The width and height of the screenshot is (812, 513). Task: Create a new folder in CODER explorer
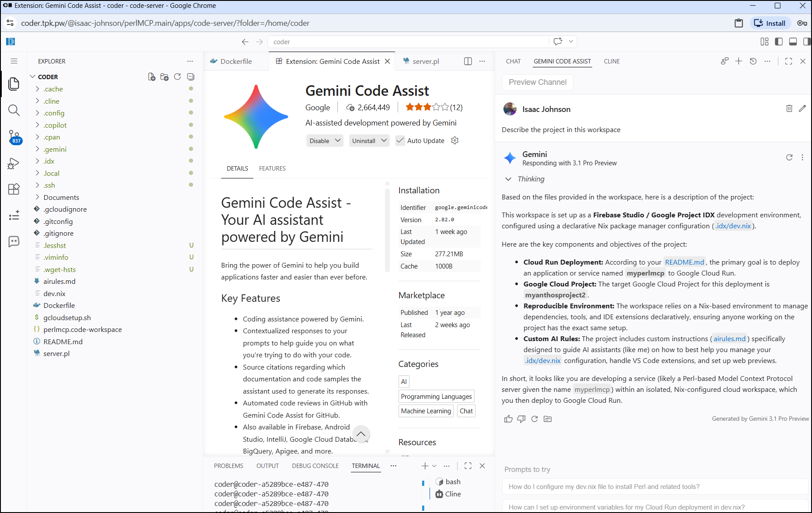(164, 77)
